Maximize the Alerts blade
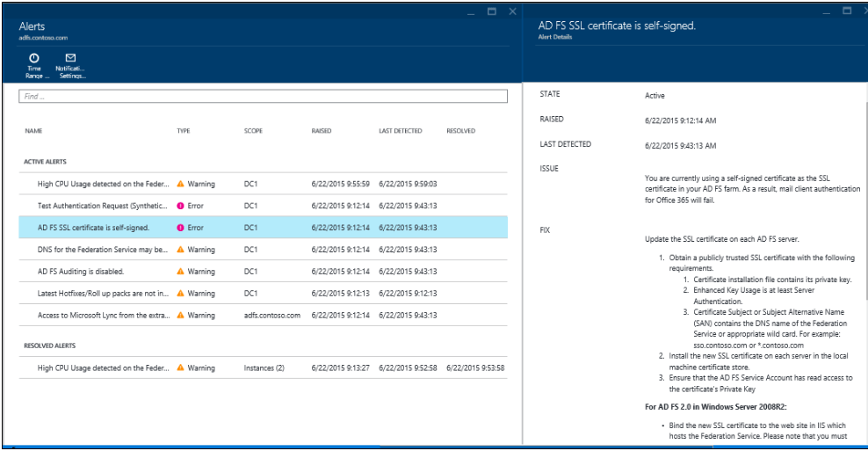The image size is (868, 451). coord(492,11)
